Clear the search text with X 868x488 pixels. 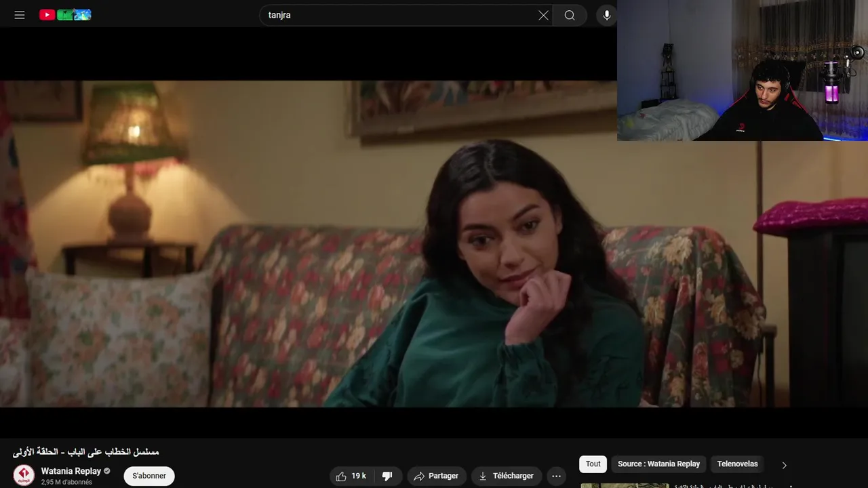click(x=543, y=15)
